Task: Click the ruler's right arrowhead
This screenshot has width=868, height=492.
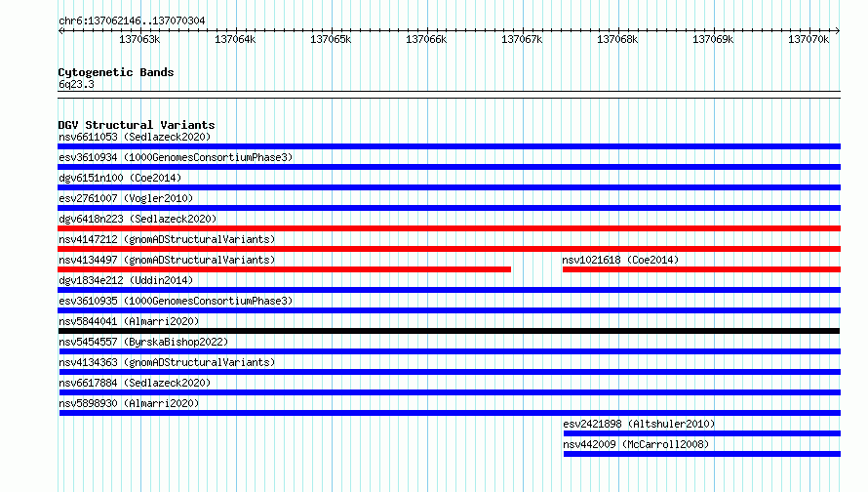Action: 838,30
